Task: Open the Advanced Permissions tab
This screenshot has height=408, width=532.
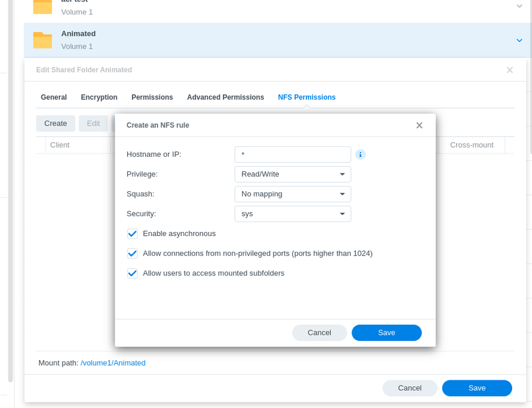Action: pyautogui.click(x=225, y=98)
